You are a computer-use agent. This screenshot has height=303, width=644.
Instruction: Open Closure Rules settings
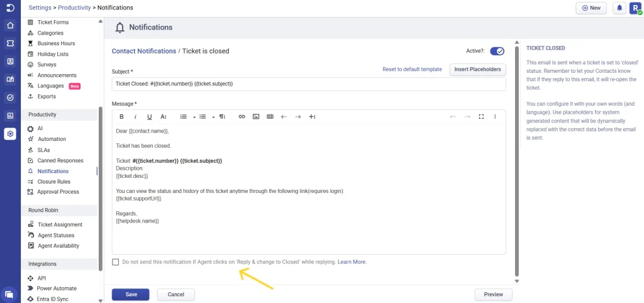coord(54,182)
